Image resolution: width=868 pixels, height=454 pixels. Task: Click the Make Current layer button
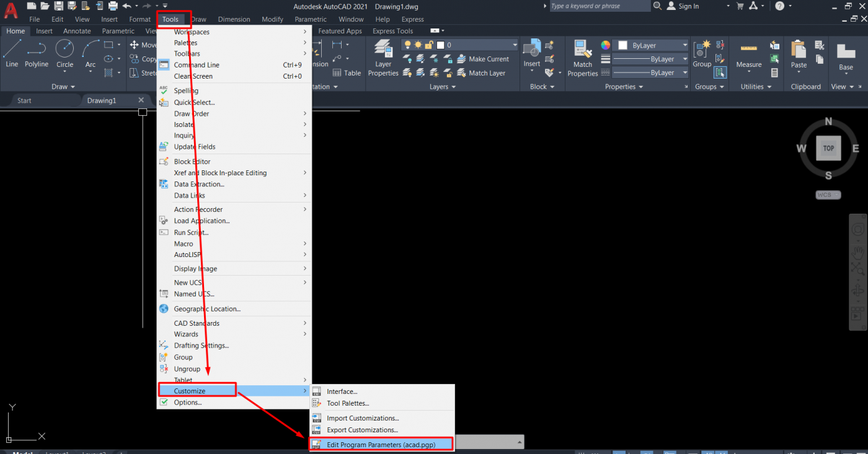(x=483, y=59)
